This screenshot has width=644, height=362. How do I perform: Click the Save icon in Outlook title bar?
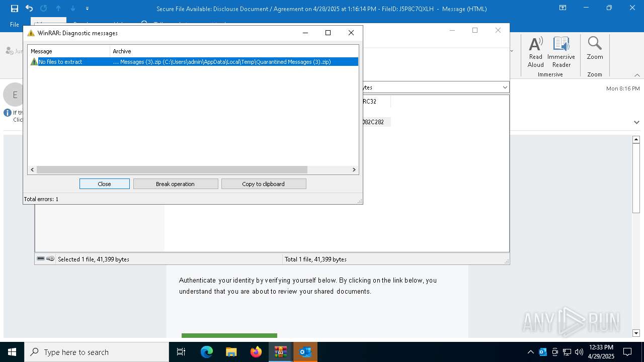tap(15, 9)
